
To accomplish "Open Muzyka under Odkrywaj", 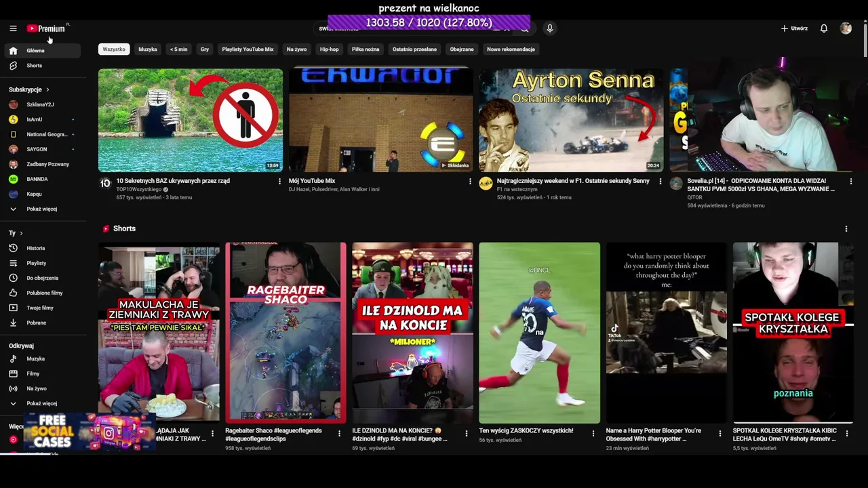I will (43, 359).
